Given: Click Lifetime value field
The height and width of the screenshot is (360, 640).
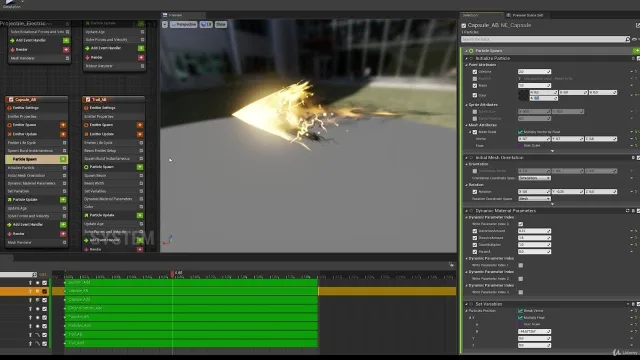Looking at the screenshot, I should pos(534,72).
